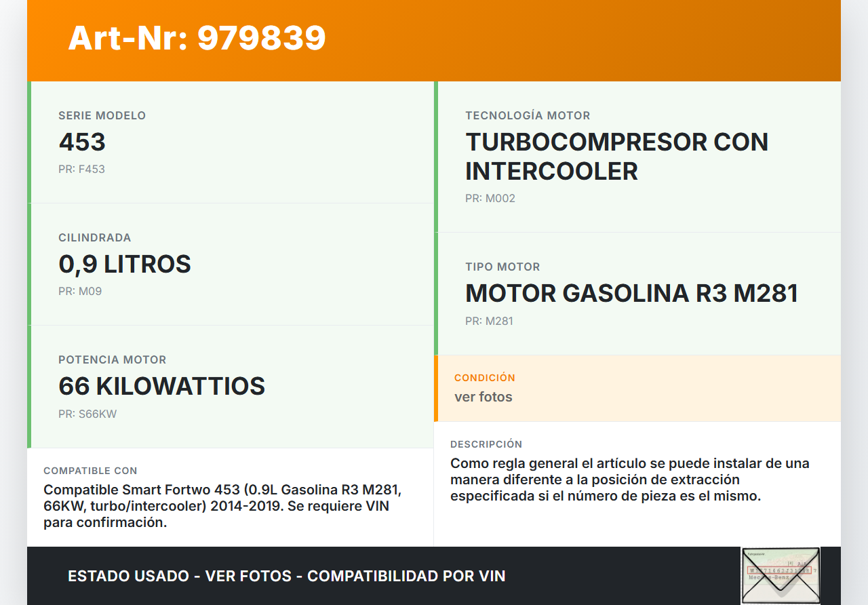The image size is (868, 605).
Task: Click the envelope thumbnail in the footer
Action: point(781,575)
